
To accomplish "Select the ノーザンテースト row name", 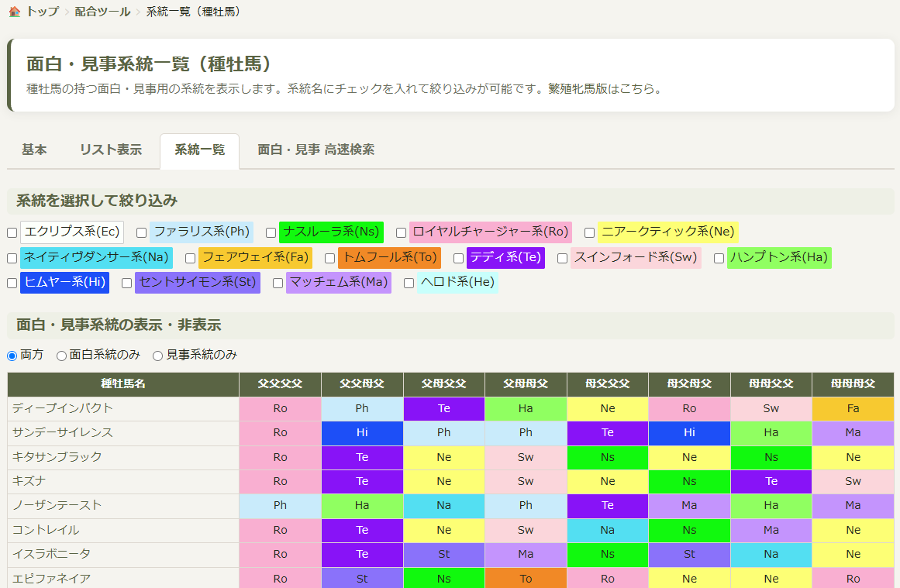I will tap(57, 505).
